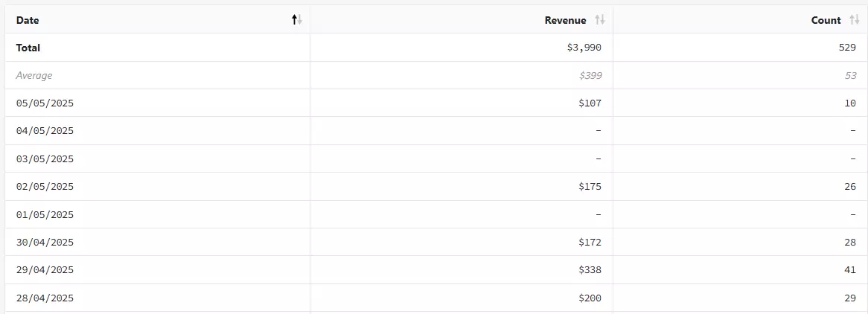Toggle sort arrows on Count column
Image resolution: width=868 pixels, height=314 pixels.
(855, 20)
